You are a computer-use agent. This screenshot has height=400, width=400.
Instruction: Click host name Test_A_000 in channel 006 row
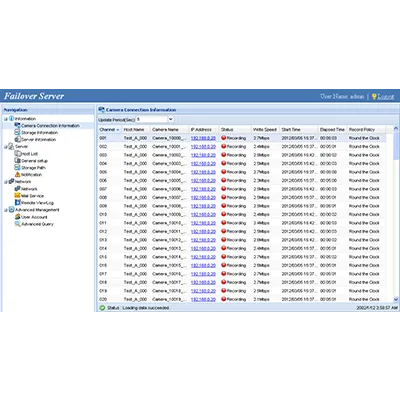135,180
